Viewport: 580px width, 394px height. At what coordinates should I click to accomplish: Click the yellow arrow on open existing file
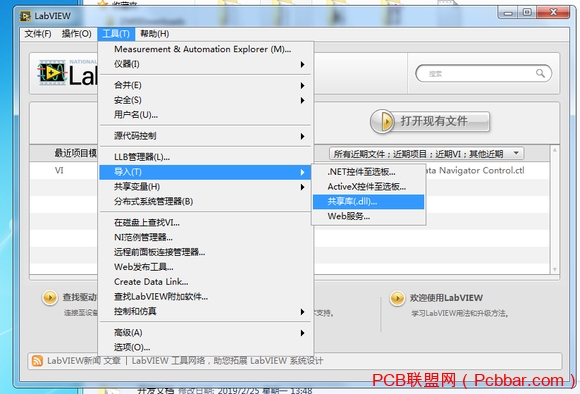click(383, 121)
